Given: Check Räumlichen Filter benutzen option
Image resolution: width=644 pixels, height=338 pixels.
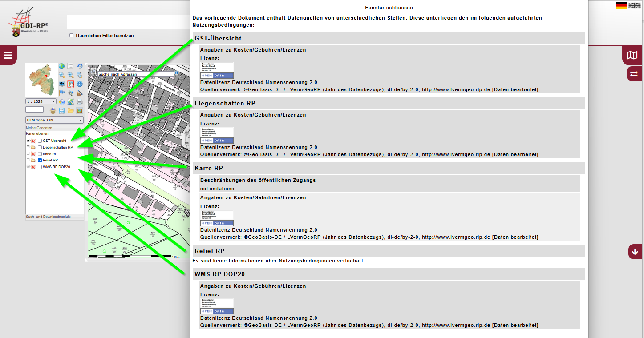Looking at the screenshot, I should tap(71, 36).
